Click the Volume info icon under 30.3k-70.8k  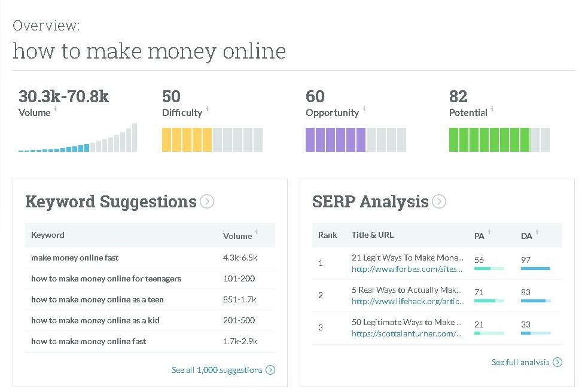(56, 109)
